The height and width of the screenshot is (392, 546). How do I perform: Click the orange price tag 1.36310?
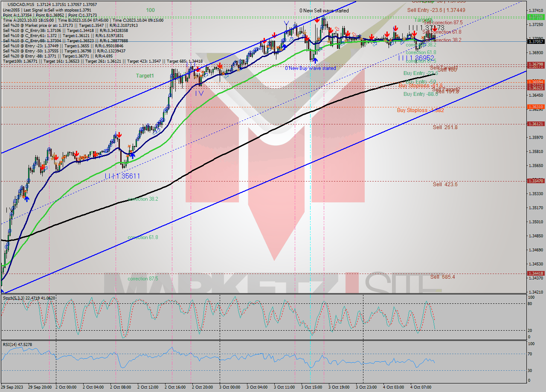pyautogui.click(x=536, y=107)
